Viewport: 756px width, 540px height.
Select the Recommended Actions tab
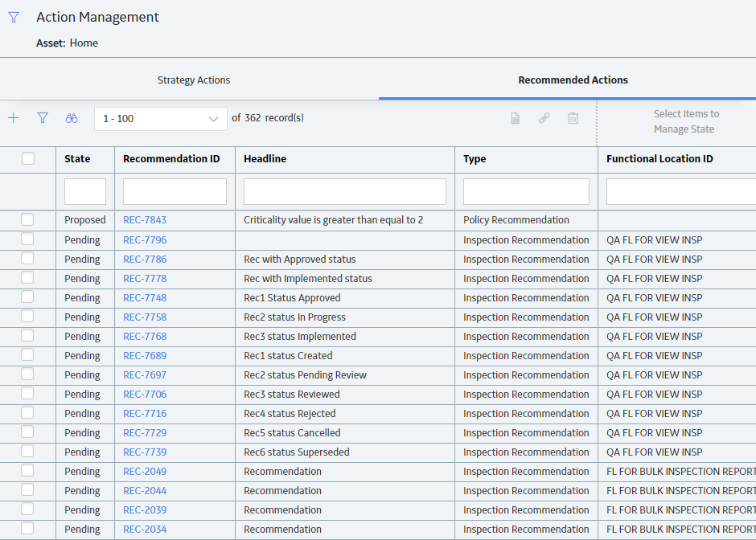(573, 80)
